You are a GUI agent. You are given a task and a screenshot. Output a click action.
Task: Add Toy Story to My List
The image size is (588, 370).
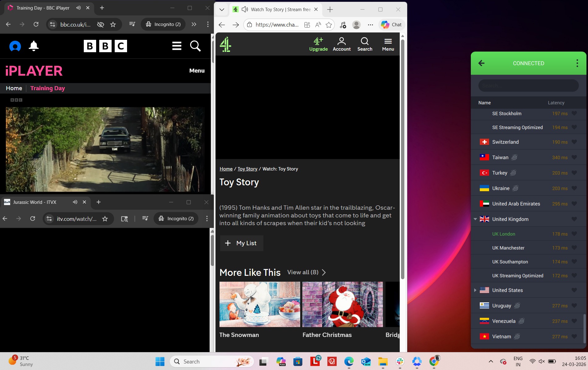point(241,243)
